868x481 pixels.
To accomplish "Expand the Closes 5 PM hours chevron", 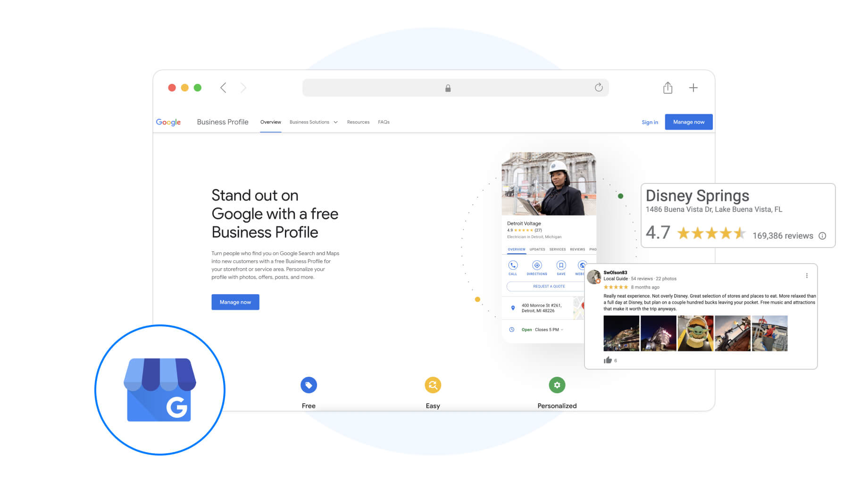I will coord(562,330).
